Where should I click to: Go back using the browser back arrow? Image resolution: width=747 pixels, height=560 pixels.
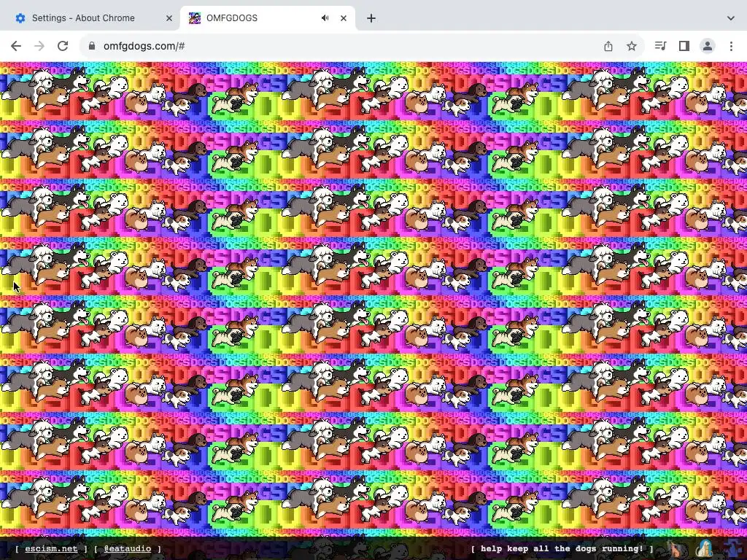pos(16,46)
